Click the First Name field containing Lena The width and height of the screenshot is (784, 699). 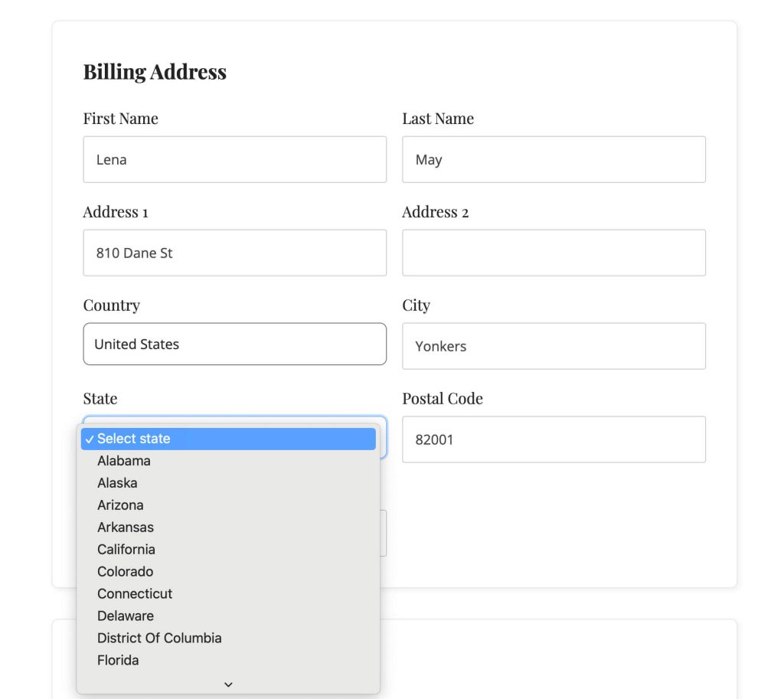[x=234, y=159]
